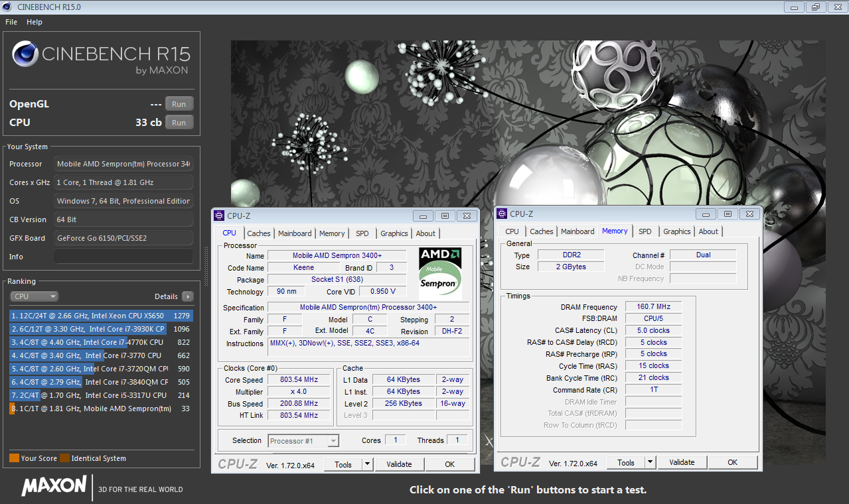Viewport: 849px width, 504px height.
Task: Switch to About tab in right CPU-Z
Action: 708,231
